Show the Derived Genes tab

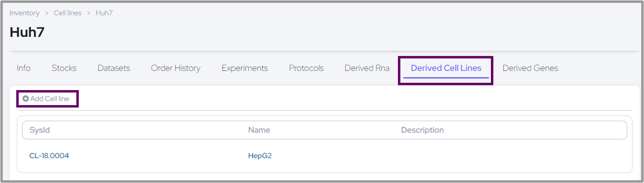pyautogui.click(x=530, y=68)
